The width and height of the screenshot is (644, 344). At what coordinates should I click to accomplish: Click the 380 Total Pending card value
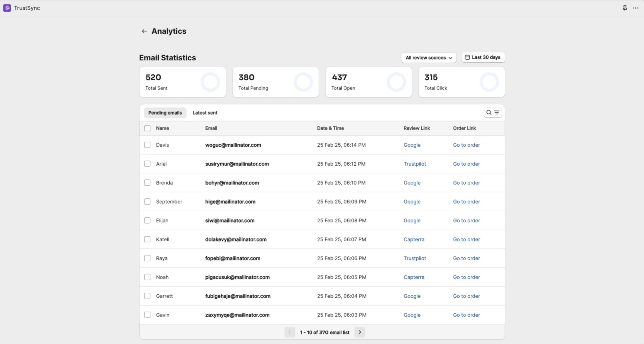(246, 77)
